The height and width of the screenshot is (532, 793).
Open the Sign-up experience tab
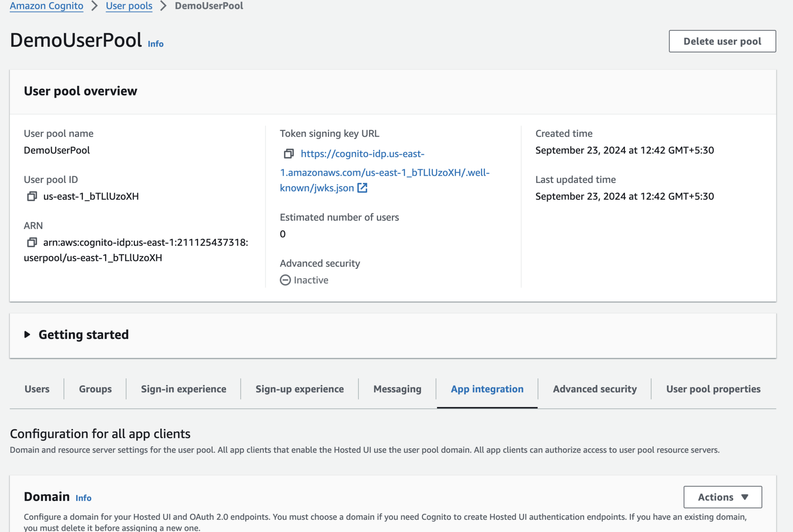[x=299, y=389]
